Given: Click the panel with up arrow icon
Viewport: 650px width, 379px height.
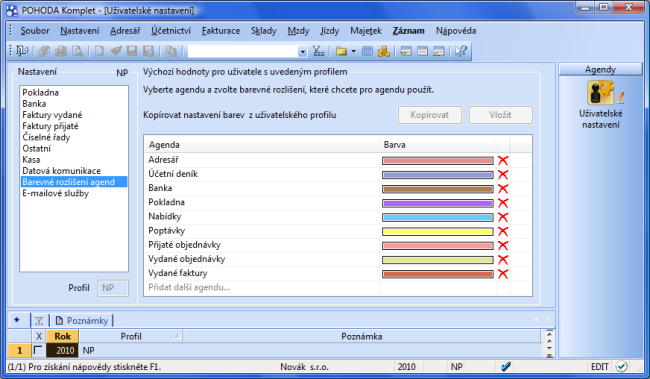Looking at the screenshot, I should click(439, 51).
